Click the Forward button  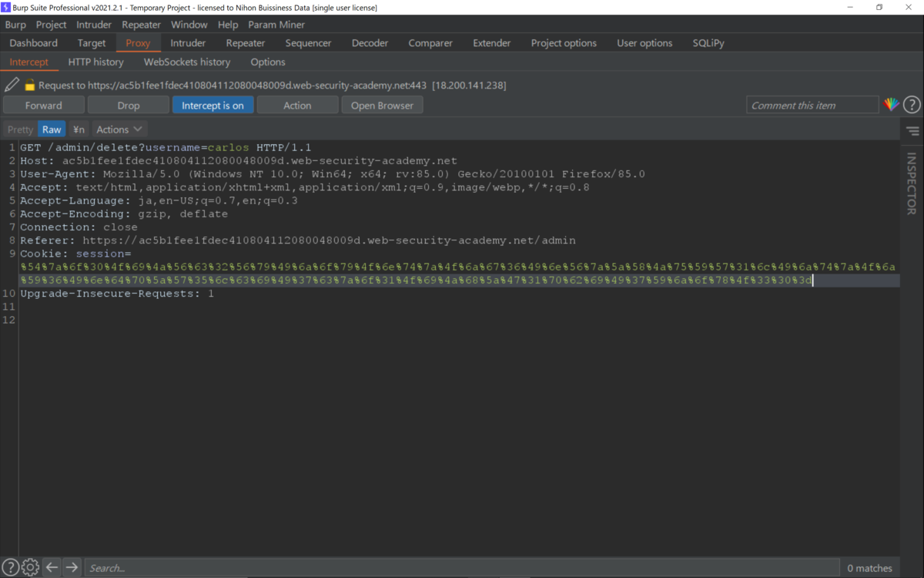(x=44, y=106)
